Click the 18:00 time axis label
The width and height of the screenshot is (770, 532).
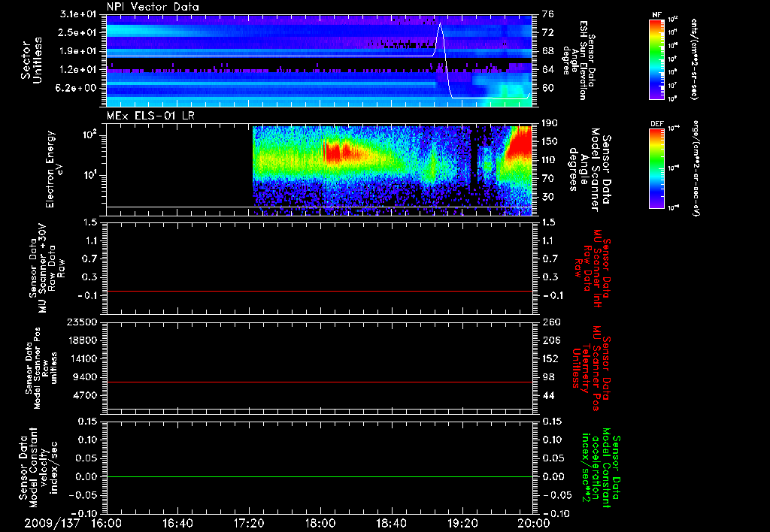click(320, 523)
